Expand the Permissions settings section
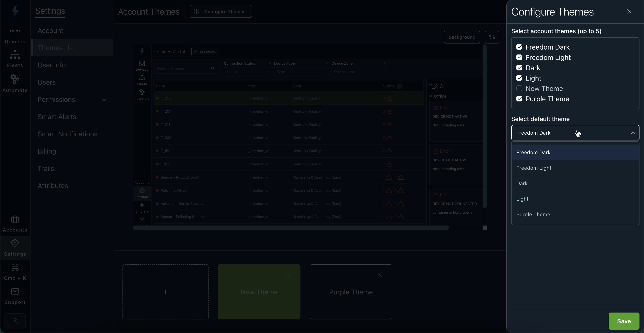The height and width of the screenshot is (333, 644). click(104, 100)
